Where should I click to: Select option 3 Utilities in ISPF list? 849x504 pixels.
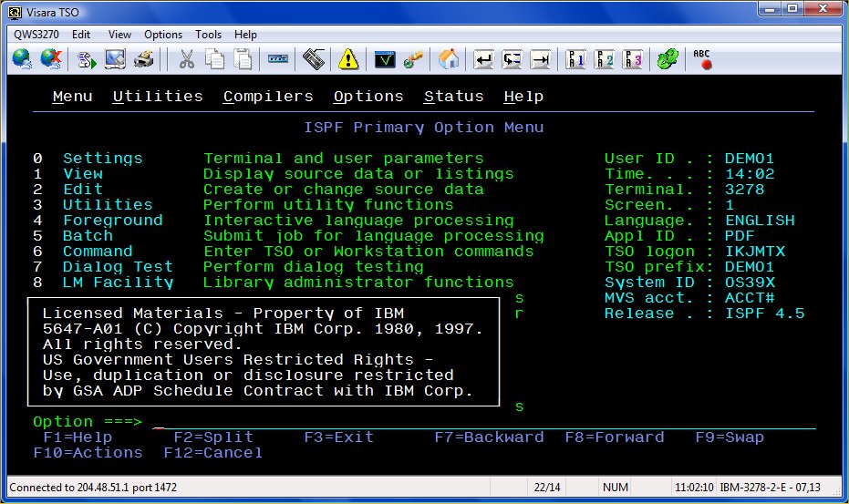pyautogui.click(x=108, y=205)
